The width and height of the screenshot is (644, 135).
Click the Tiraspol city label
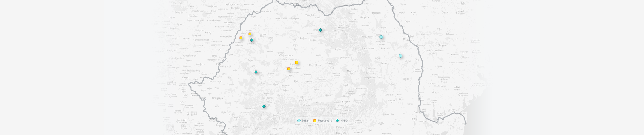(463, 52)
